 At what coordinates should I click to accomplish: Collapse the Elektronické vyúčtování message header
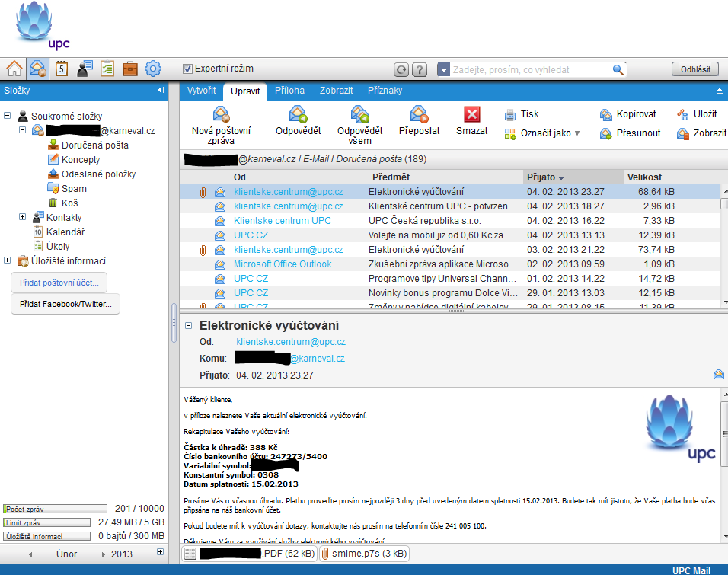tap(189, 326)
